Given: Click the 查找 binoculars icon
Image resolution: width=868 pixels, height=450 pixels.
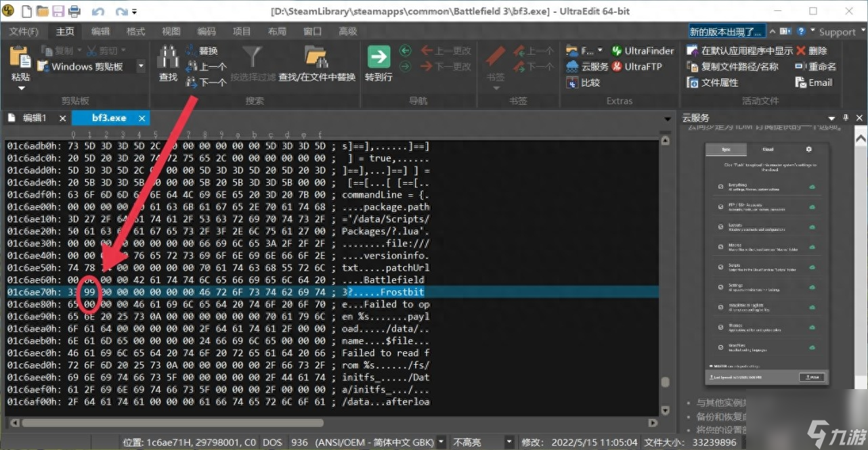Looking at the screenshot, I should 168,57.
